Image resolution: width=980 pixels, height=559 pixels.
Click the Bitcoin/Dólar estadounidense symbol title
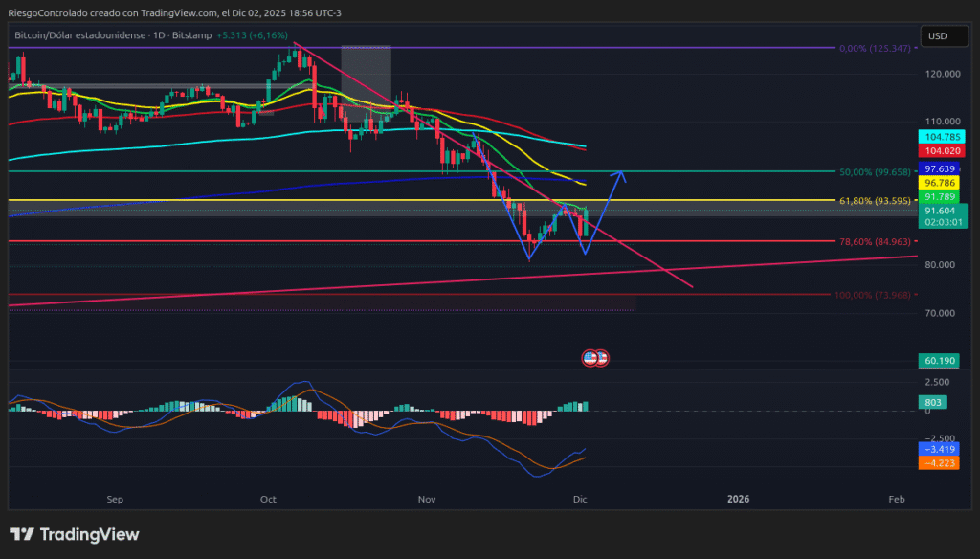[x=80, y=35]
